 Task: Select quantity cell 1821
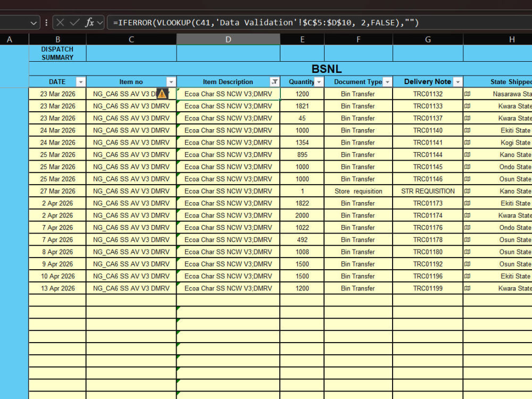pos(302,106)
